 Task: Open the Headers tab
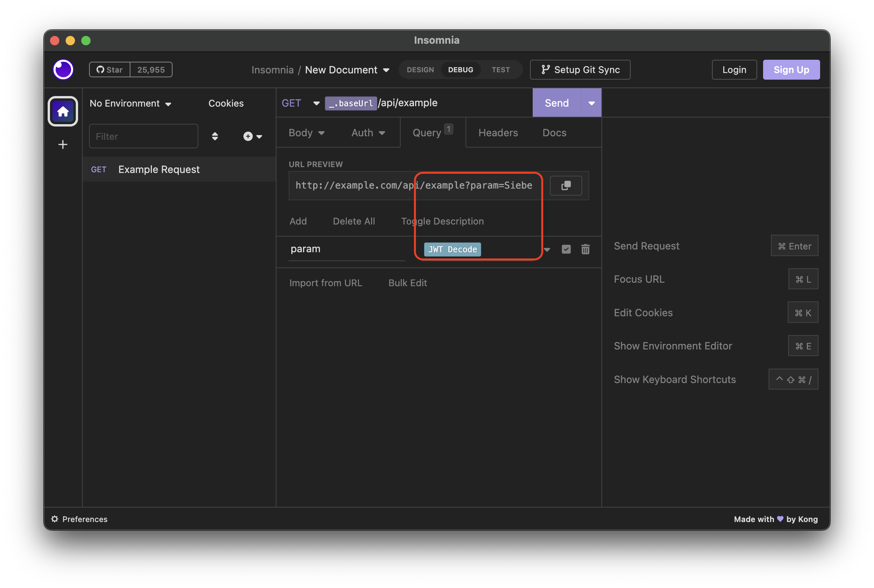click(x=498, y=133)
